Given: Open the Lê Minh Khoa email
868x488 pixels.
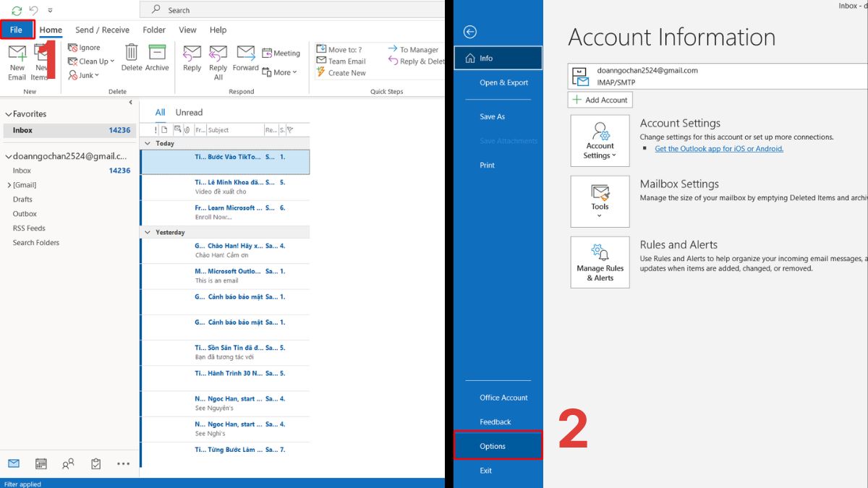Looking at the screenshot, I should point(225,187).
